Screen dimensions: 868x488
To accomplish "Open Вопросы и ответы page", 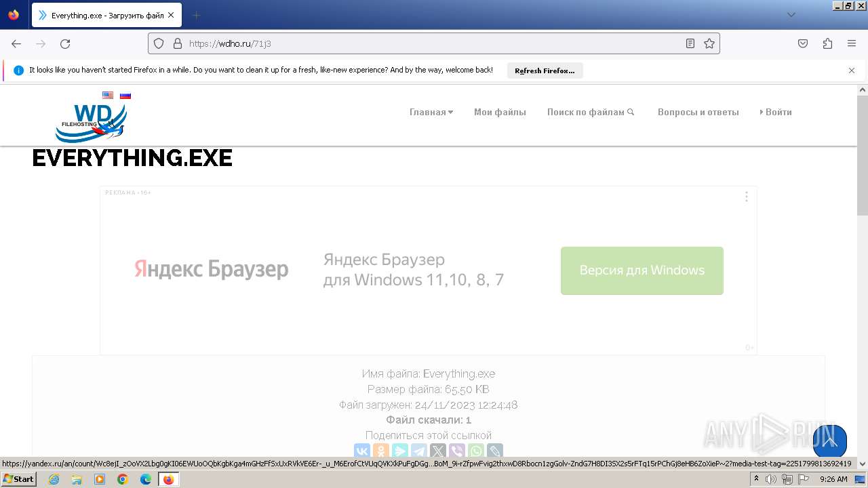I will coord(698,112).
